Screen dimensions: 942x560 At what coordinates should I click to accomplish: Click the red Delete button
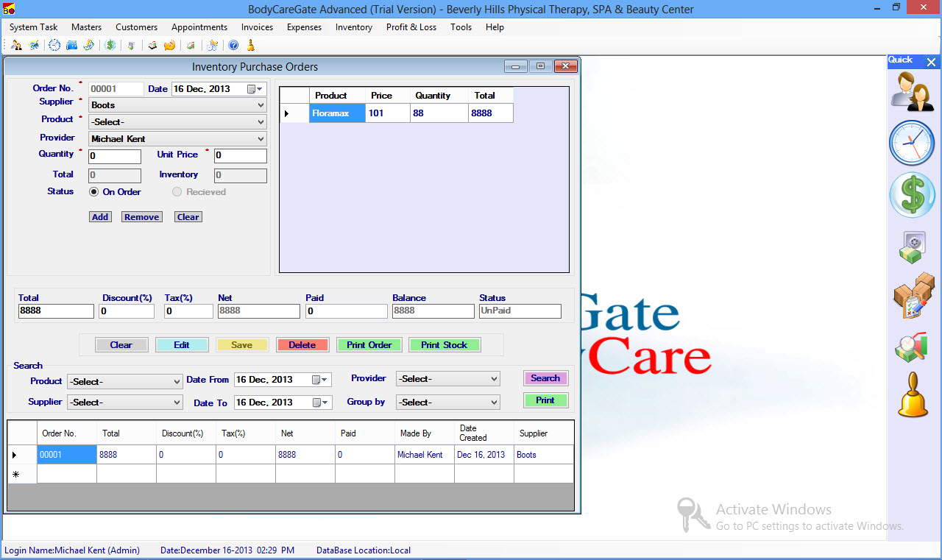tap(302, 345)
